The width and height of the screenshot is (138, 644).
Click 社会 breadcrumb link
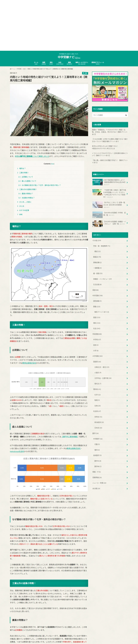(24, 69)
